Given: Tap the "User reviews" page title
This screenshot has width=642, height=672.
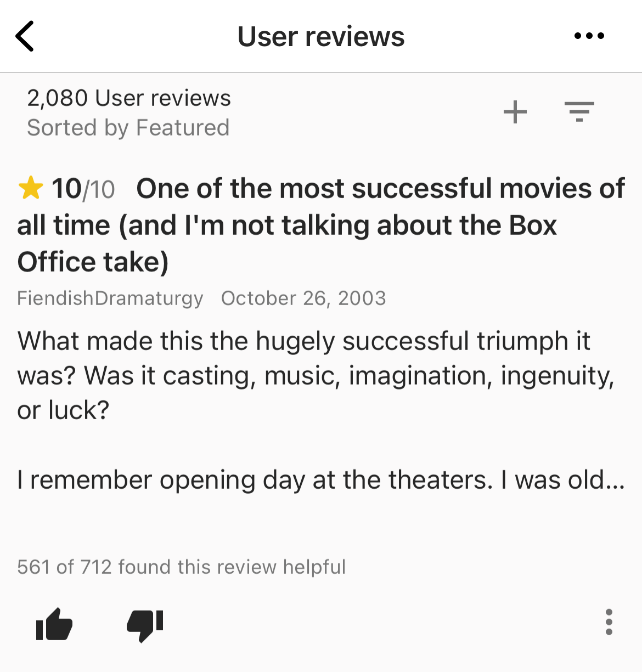Looking at the screenshot, I should 321,37.
